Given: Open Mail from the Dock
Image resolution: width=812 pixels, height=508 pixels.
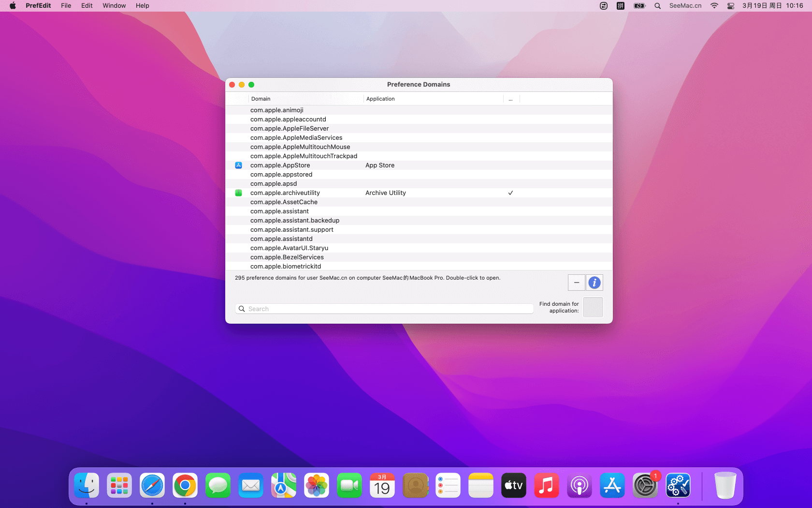Looking at the screenshot, I should coord(251,485).
